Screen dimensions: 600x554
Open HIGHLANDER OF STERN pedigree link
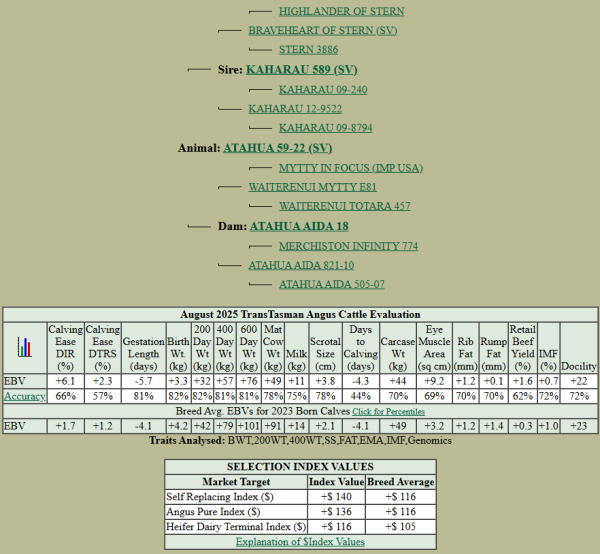pos(341,11)
